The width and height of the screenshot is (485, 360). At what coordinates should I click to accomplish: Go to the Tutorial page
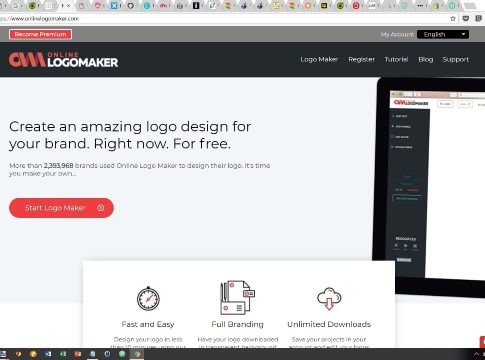pos(396,59)
